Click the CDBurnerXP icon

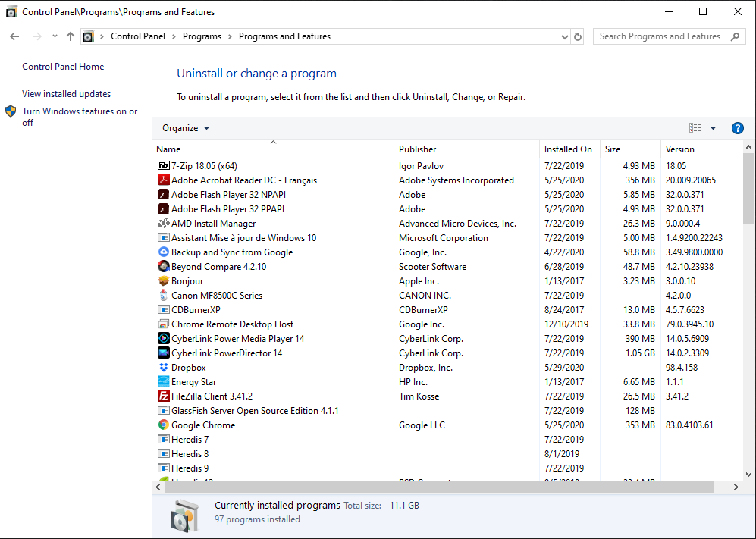(x=164, y=310)
